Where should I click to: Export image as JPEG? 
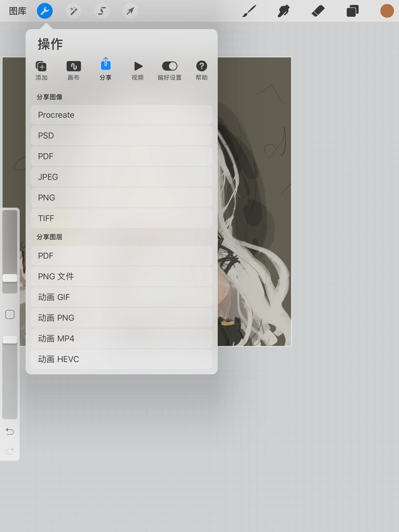click(121, 177)
